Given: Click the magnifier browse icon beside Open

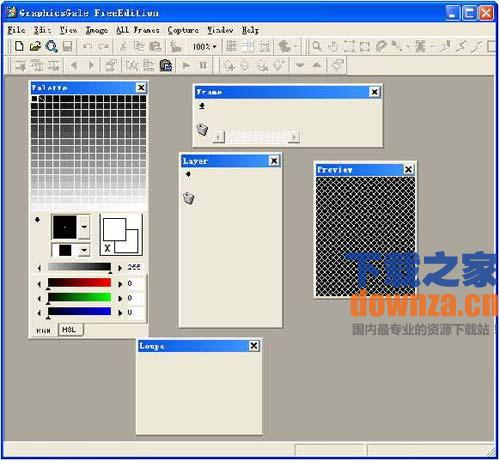Looking at the screenshot, I should (x=51, y=46).
